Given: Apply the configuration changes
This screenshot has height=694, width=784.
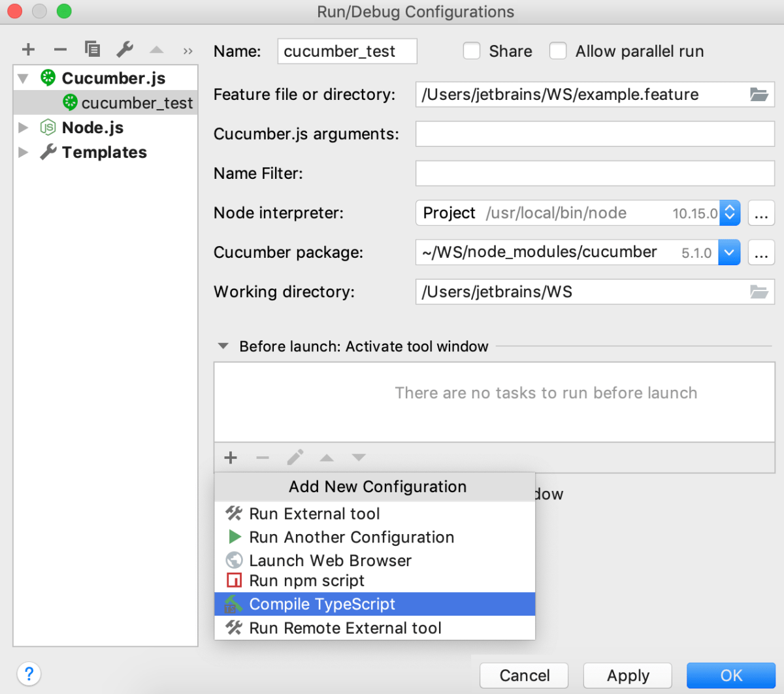Looking at the screenshot, I should tap(627, 676).
